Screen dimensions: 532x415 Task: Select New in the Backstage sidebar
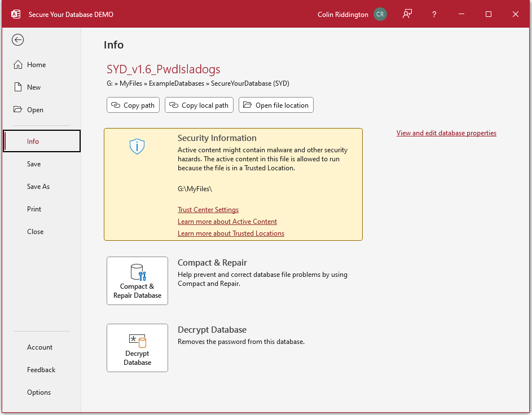pyautogui.click(x=41, y=87)
